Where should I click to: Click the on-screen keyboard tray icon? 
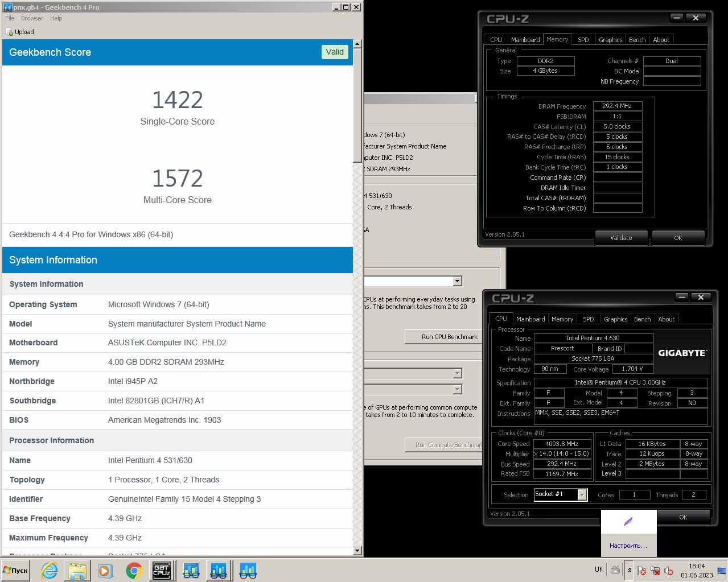tap(615, 569)
